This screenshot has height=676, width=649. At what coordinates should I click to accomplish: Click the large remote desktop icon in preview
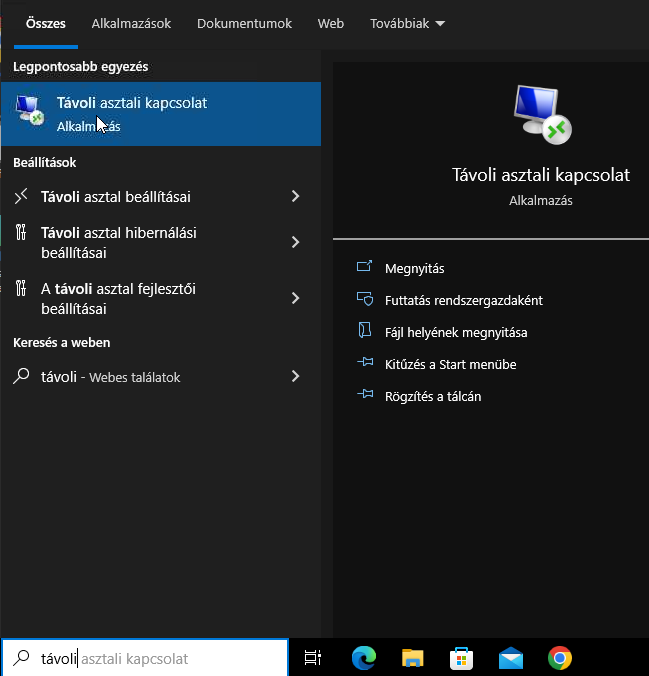(x=541, y=113)
